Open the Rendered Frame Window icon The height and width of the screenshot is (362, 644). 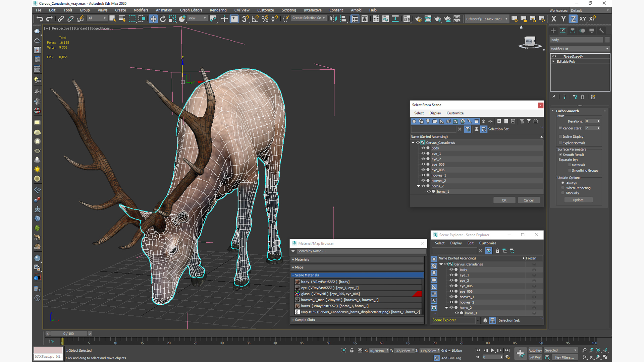coord(428,19)
